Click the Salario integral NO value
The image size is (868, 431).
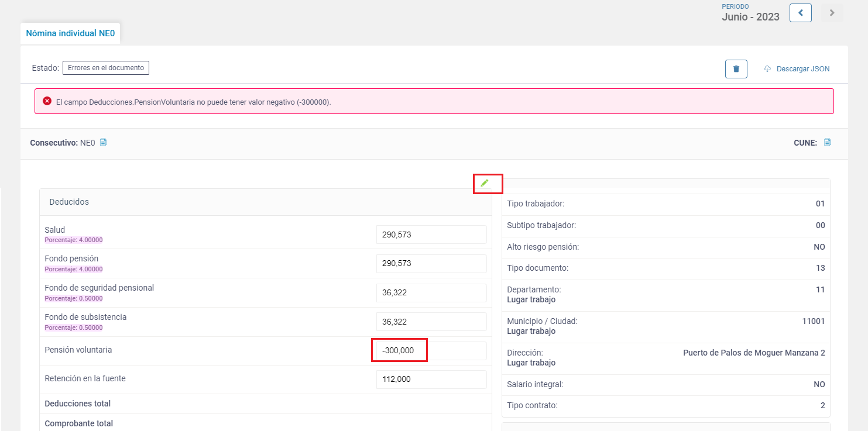click(819, 385)
